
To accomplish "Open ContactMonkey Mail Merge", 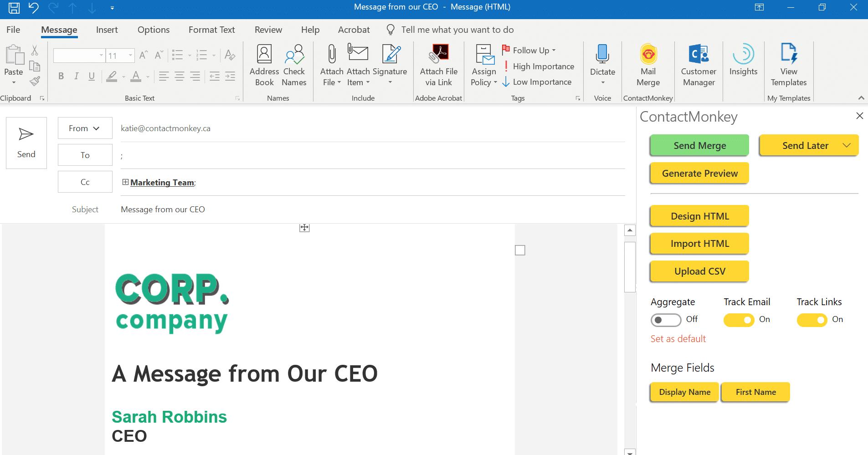I will (648, 65).
